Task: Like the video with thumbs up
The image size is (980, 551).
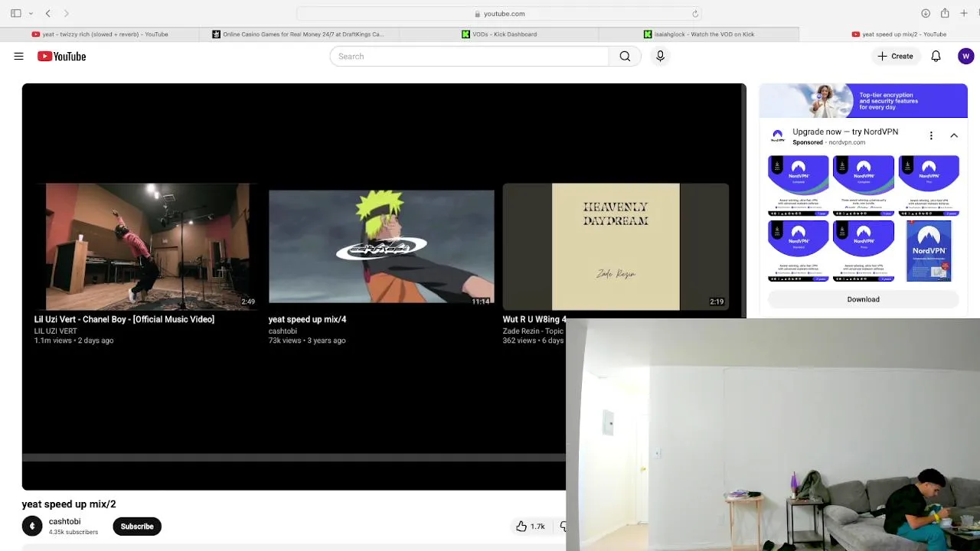Action: [530, 527]
